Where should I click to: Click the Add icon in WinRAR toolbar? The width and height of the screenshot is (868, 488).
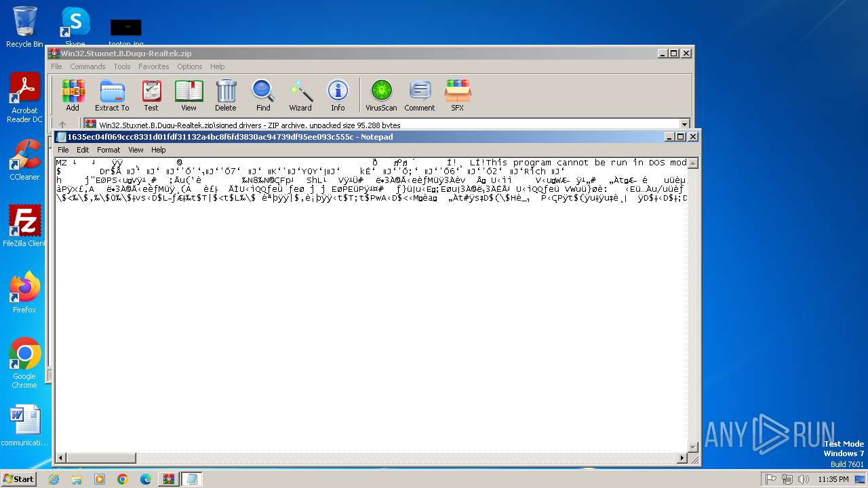click(73, 96)
